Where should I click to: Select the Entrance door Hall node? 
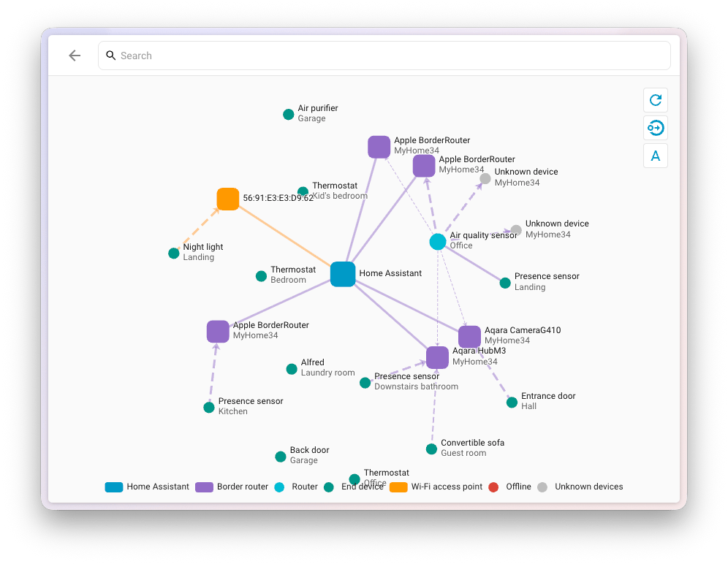(x=512, y=402)
